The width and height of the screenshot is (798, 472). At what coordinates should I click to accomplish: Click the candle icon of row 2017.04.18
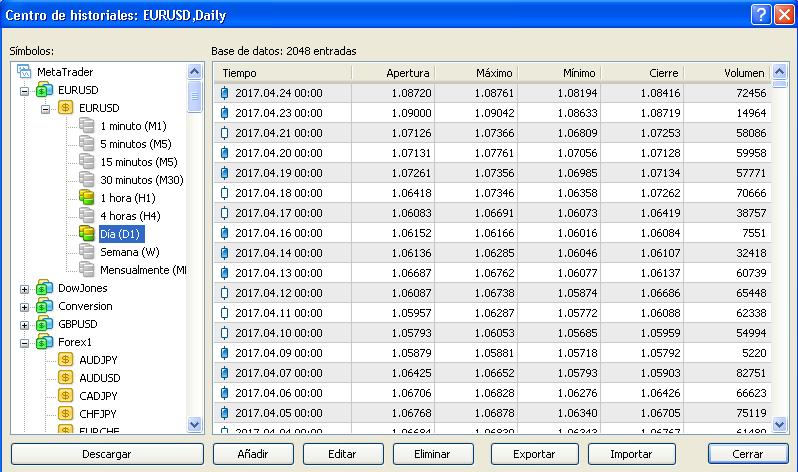[x=224, y=193]
